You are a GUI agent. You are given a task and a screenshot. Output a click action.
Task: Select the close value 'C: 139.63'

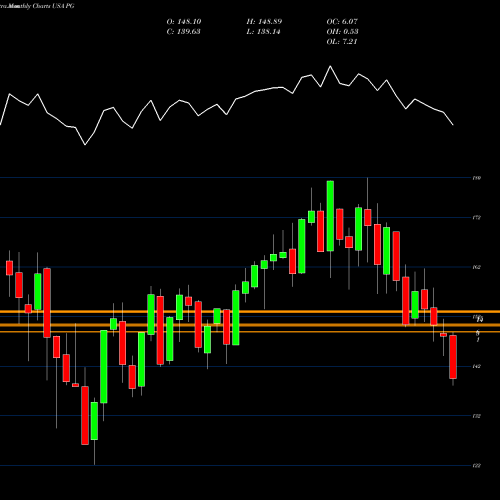(x=183, y=32)
